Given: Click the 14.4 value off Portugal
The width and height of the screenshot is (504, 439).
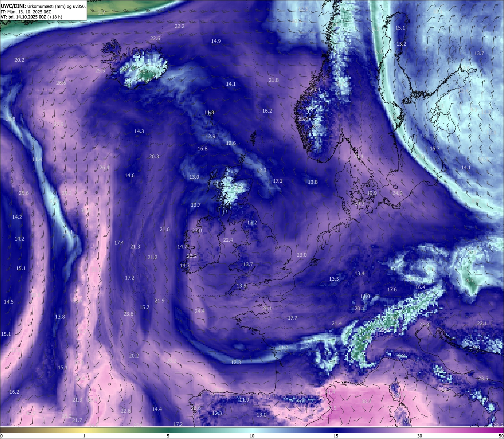Looking at the screenshot, I should [157, 409].
